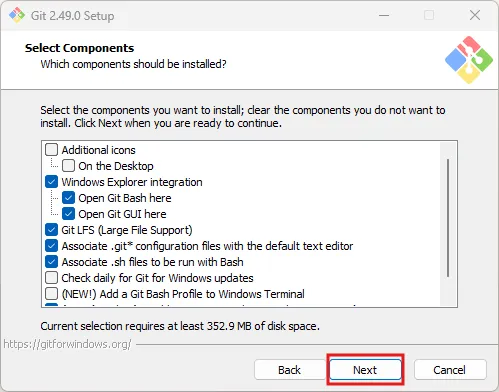Disable Open Git Bash here
Image resolution: width=499 pixels, height=392 pixels.
coord(68,198)
